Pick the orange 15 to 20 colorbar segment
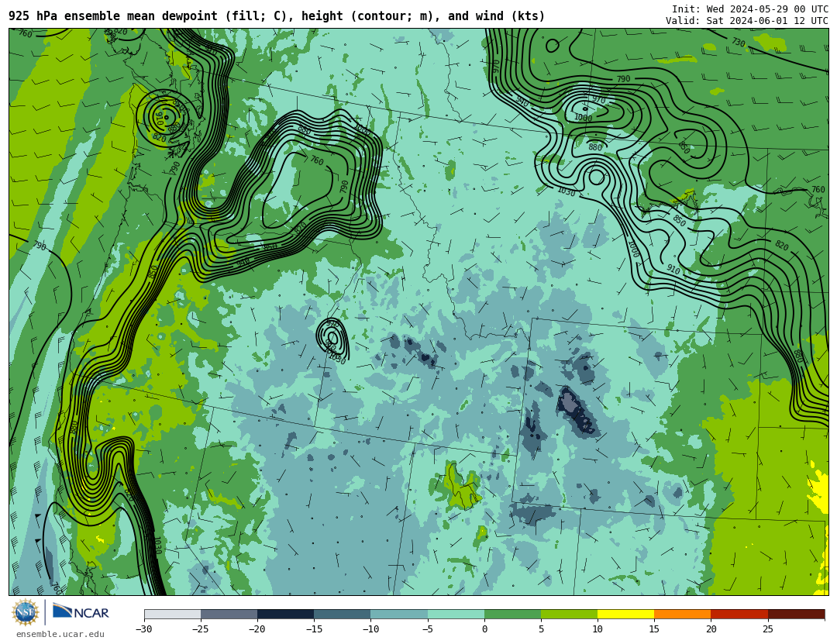The image size is (837, 644). (683, 614)
